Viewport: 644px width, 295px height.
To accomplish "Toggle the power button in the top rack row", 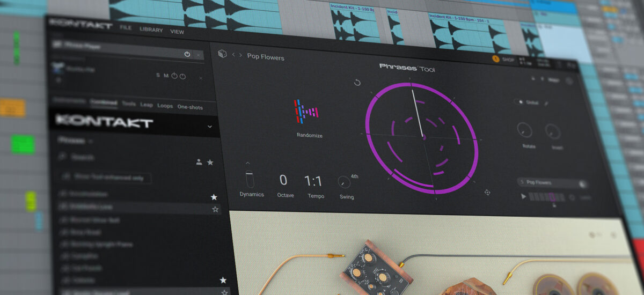I will tap(187, 54).
